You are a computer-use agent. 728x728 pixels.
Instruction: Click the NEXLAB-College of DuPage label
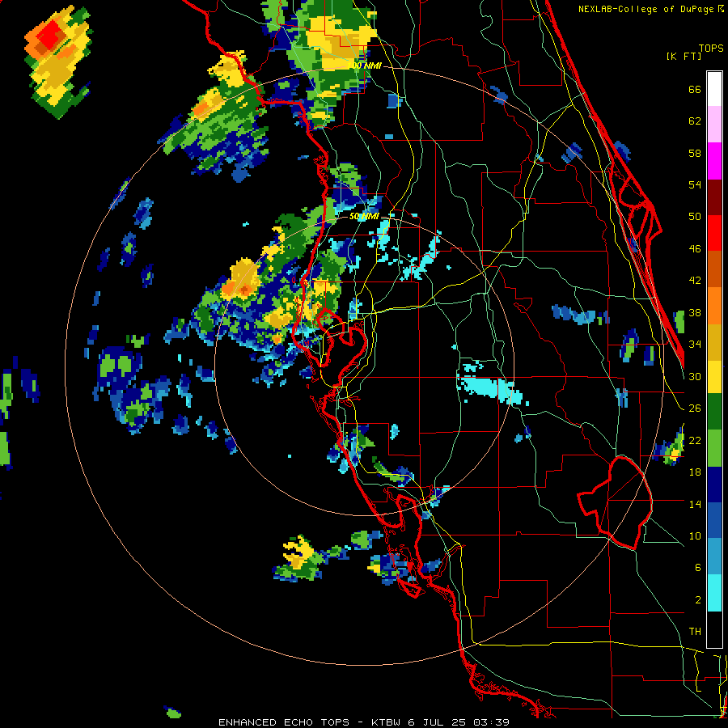(645, 9)
